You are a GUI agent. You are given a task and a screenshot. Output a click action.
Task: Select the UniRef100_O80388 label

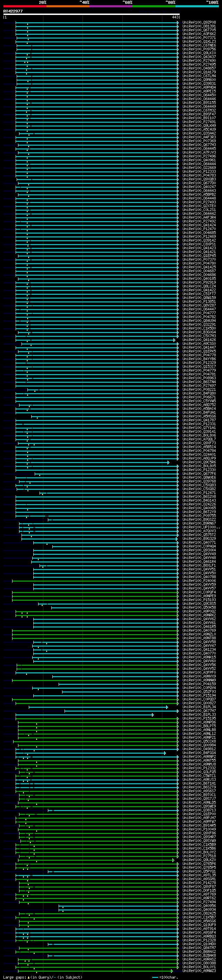(x=199, y=963)
